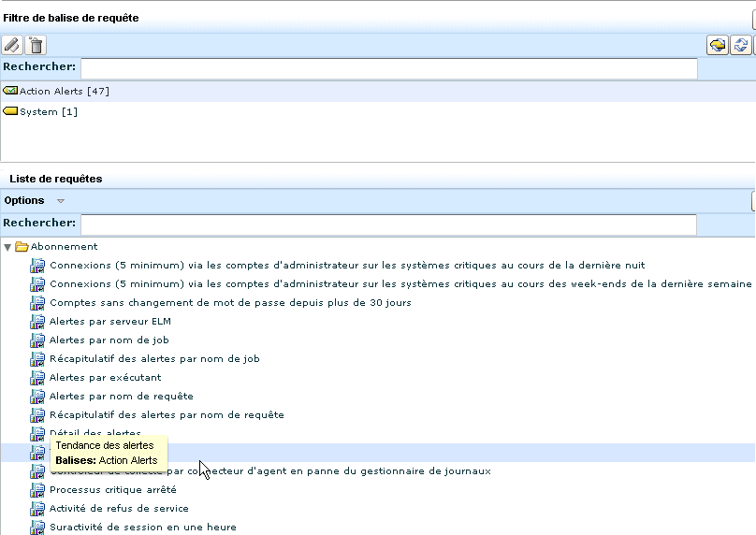Select Alertes par nom de job
The image size is (756, 535).
(x=109, y=340)
